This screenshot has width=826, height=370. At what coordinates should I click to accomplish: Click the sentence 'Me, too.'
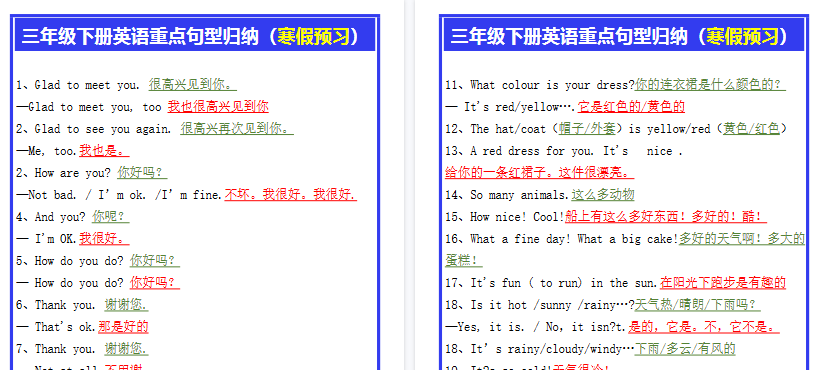[53, 151]
